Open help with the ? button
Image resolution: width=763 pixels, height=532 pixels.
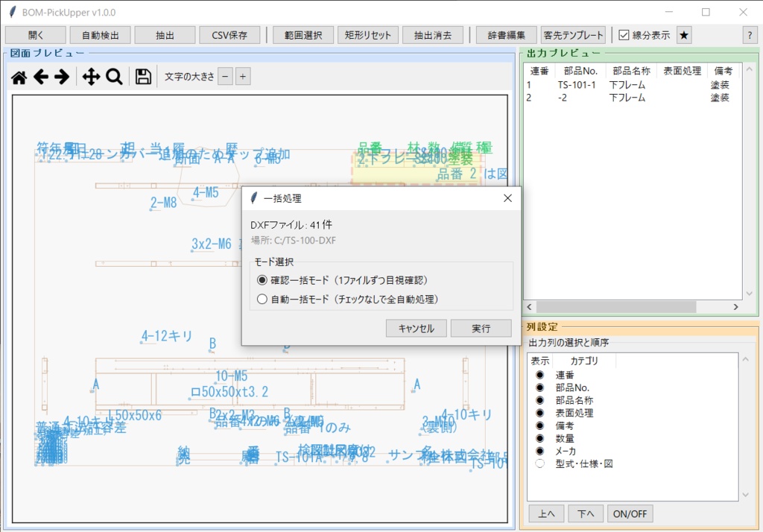750,35
